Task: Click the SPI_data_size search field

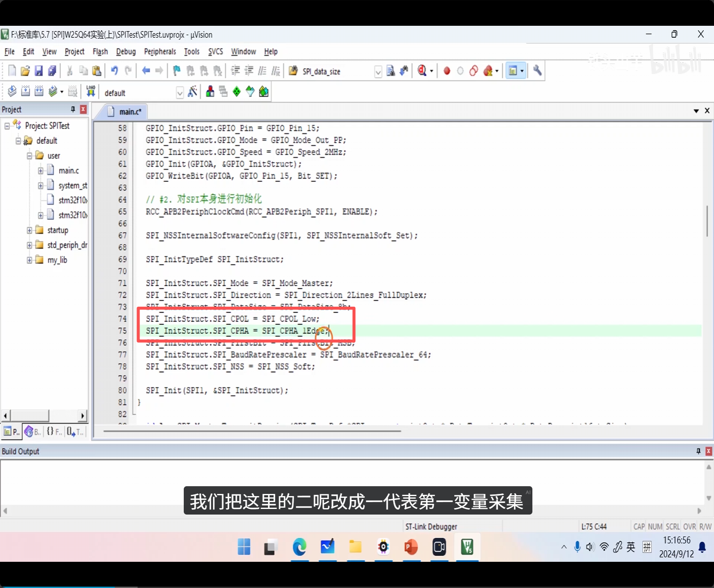Action: [337, 72]
